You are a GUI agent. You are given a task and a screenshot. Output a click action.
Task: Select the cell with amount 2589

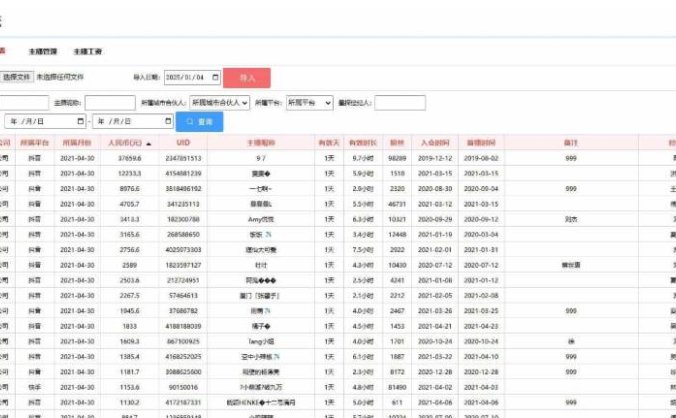pyautogui.click(x=130, y=265)
